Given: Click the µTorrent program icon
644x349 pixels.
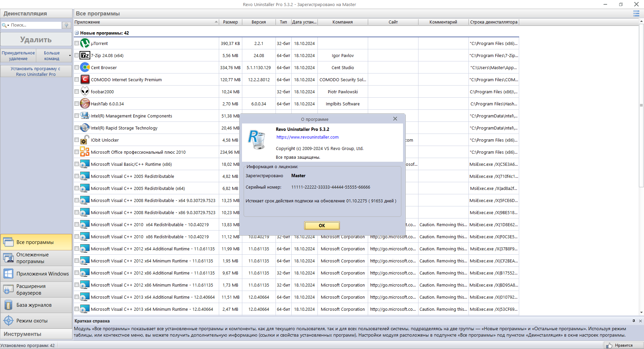Looking at the screenshot, I should [85, 43].
